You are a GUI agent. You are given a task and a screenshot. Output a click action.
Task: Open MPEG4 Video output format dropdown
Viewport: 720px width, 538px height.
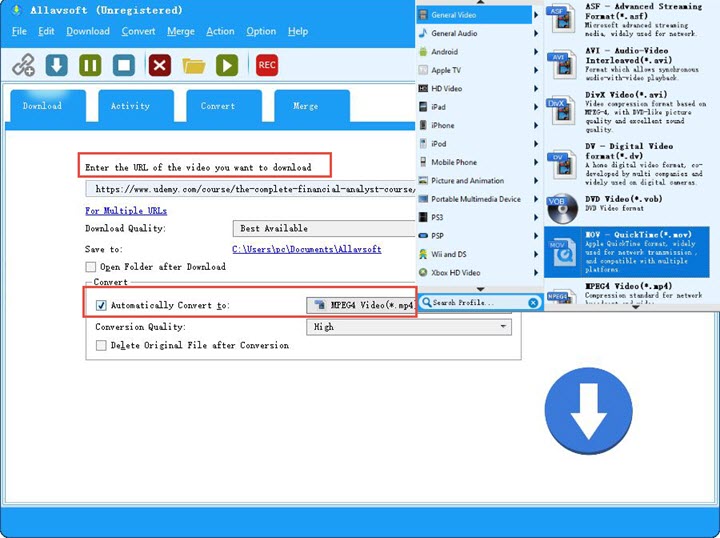361,305
